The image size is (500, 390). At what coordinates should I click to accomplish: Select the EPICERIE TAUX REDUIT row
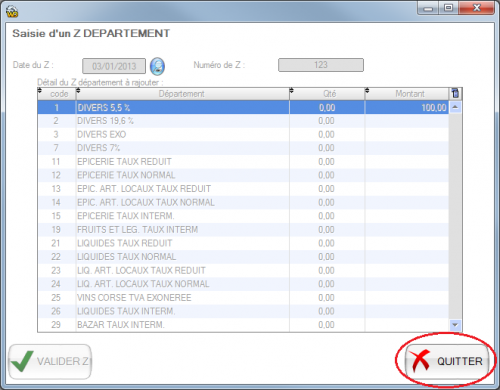pyautogui.click(x=243, y=162)
